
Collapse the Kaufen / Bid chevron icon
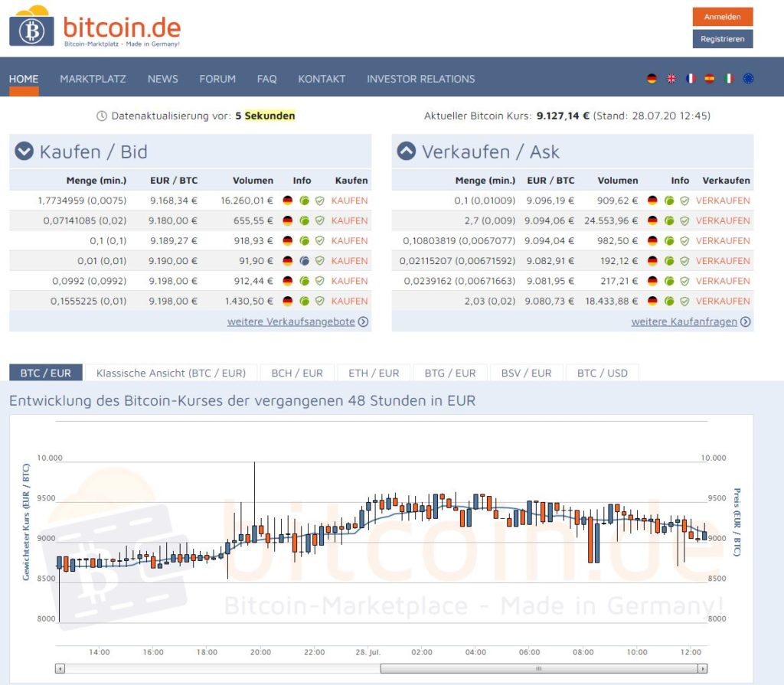tap(24, 151)
